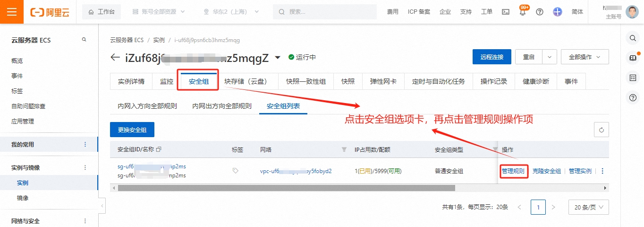Open the right panel help circle icon
The height and width of the screenshot is (227, 644).
(x=633, y=98)
